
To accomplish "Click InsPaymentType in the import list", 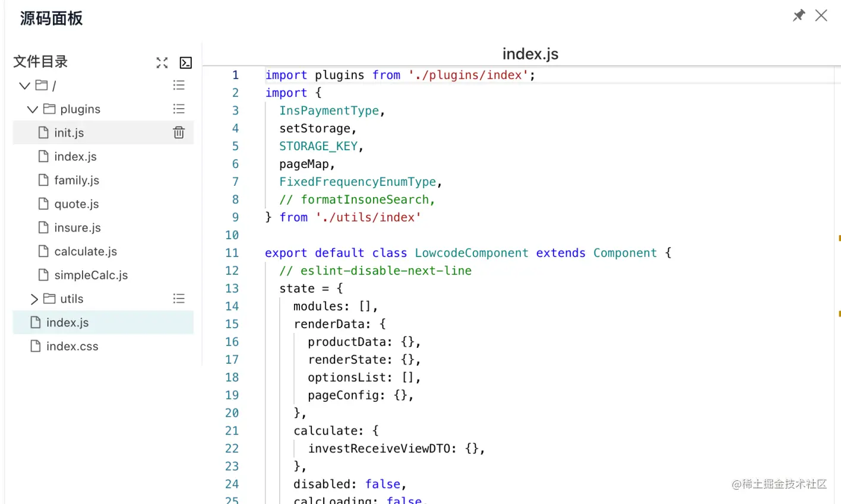I will tap(329, 111).
